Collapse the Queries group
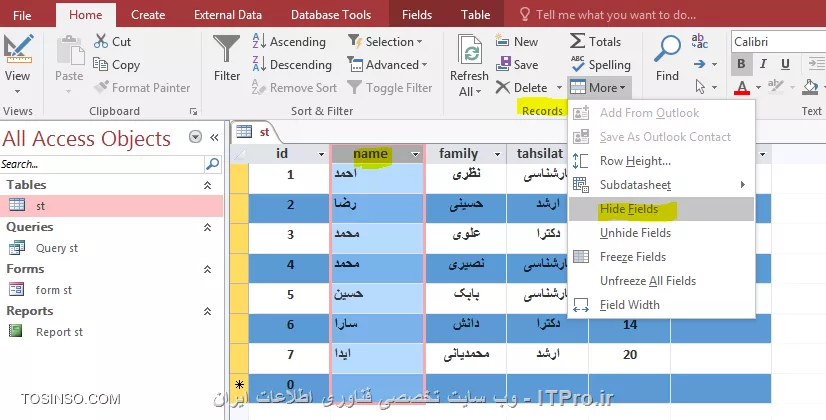 [x=208, y=227]
